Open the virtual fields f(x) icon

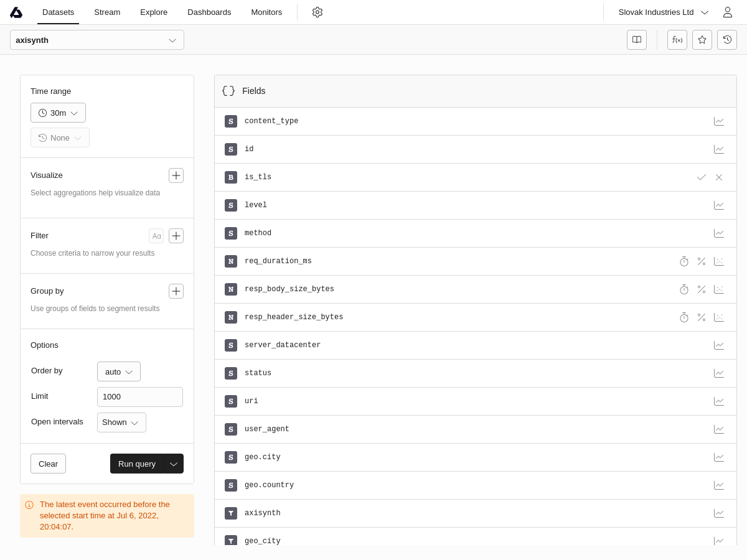(x=677, y=40)
